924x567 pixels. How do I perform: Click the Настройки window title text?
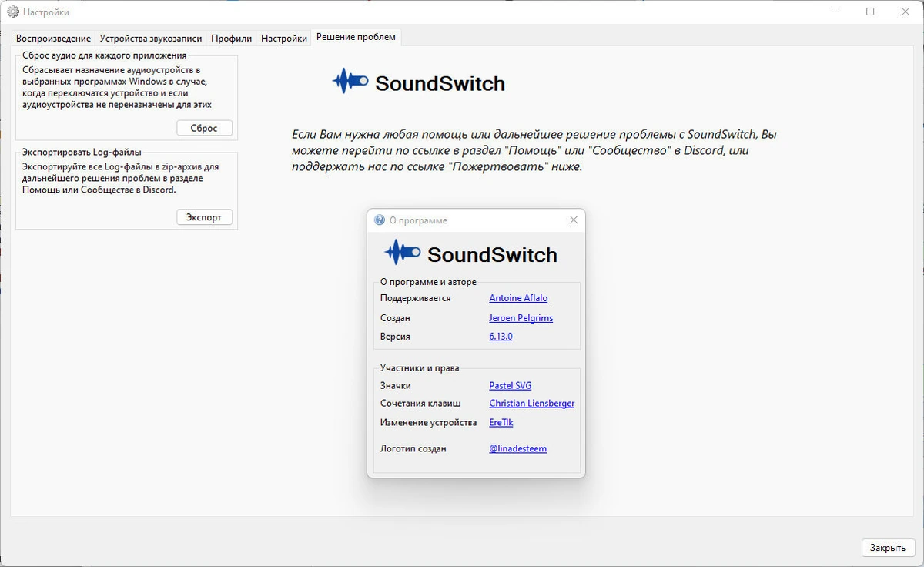point(46,12)
